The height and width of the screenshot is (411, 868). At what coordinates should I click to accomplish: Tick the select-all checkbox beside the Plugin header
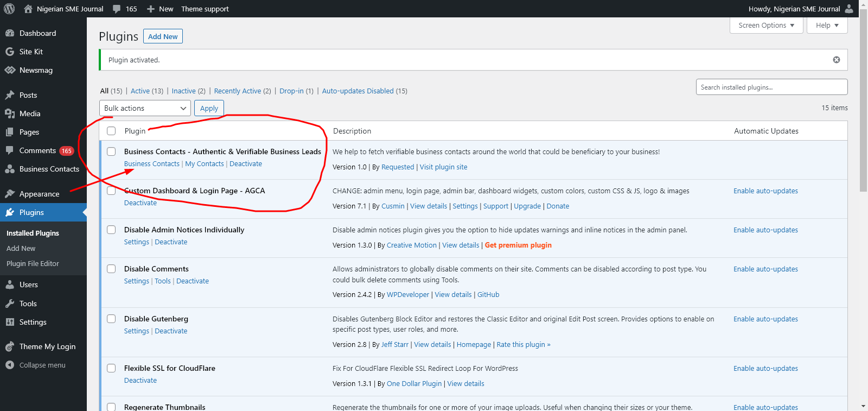click(111, 131)
